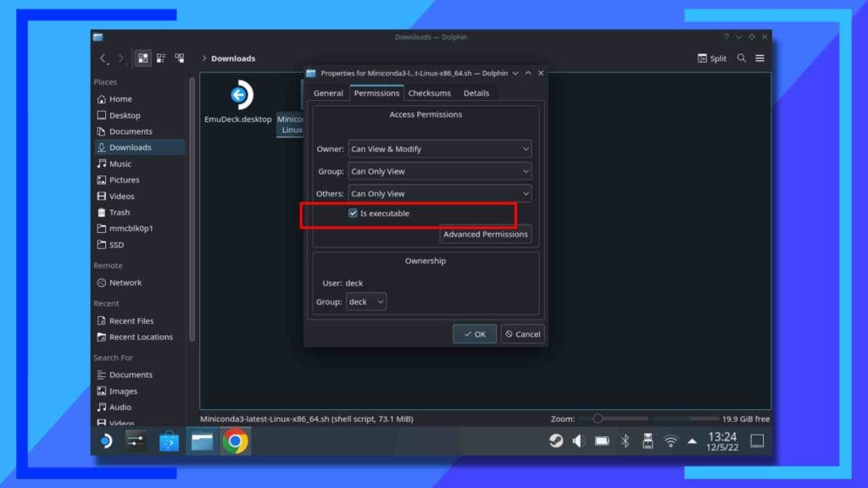Go back in Dolphin navigation

point(103,58)
